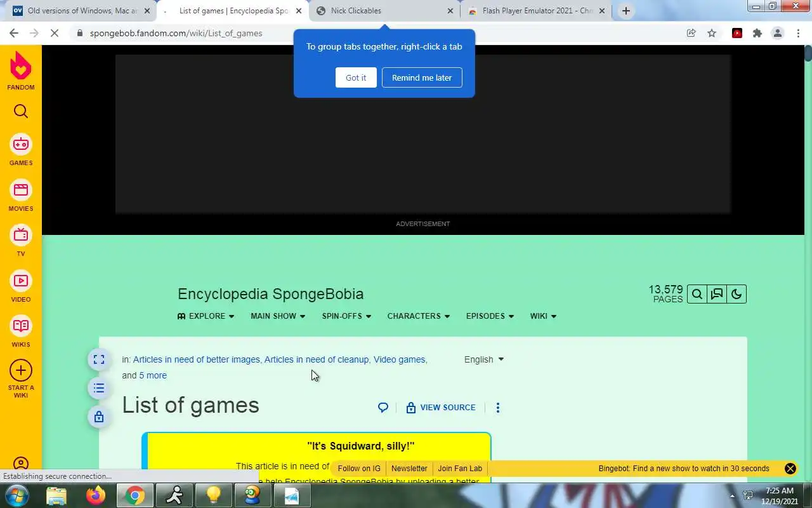Click the Newsletter button

[x=409, y=469]
